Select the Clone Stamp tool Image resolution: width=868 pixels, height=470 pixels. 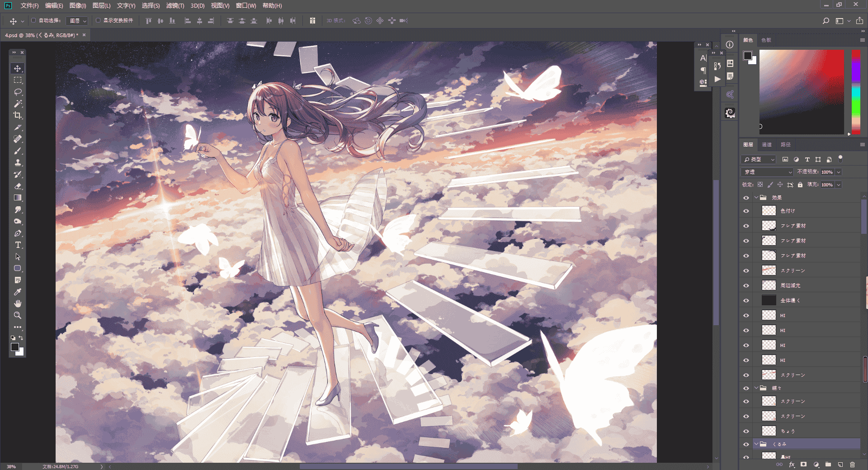tap(18, 162)
